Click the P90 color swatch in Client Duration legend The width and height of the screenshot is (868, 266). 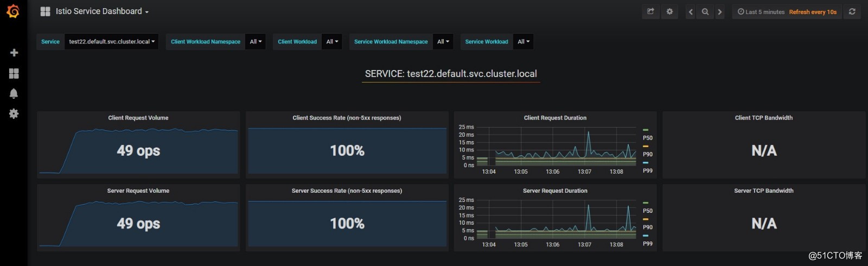click(646, 146)
